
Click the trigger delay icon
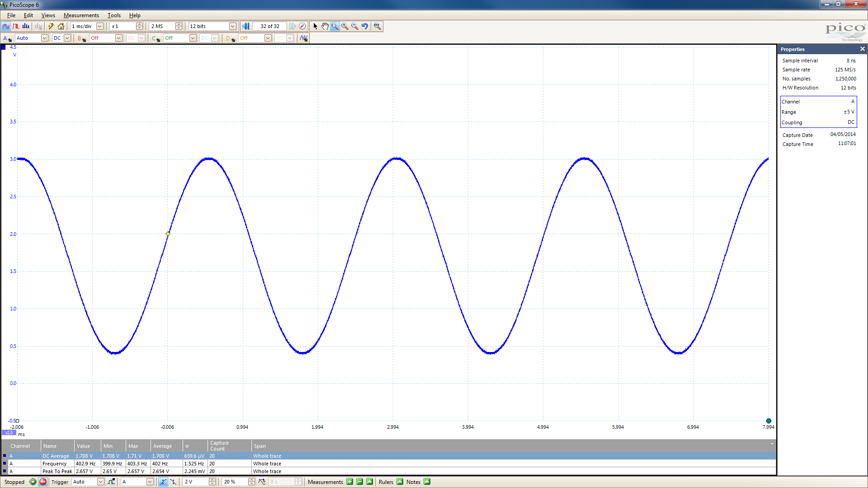coord(262,482)
